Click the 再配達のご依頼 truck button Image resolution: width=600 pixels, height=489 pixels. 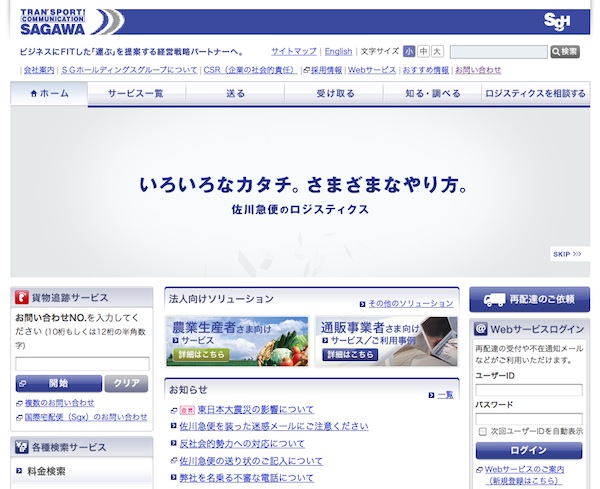pos(529,299)
